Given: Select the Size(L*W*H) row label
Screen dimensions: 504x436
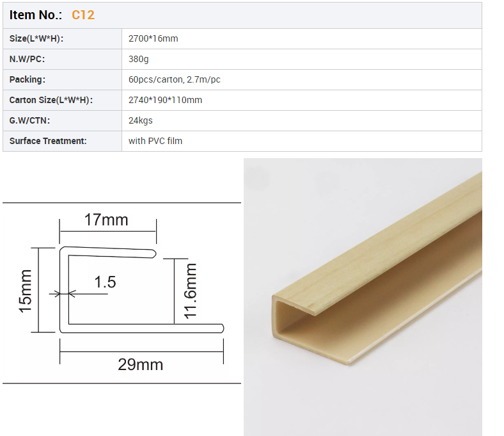Looking at the screenshot, I should click(x=36, y=38).
